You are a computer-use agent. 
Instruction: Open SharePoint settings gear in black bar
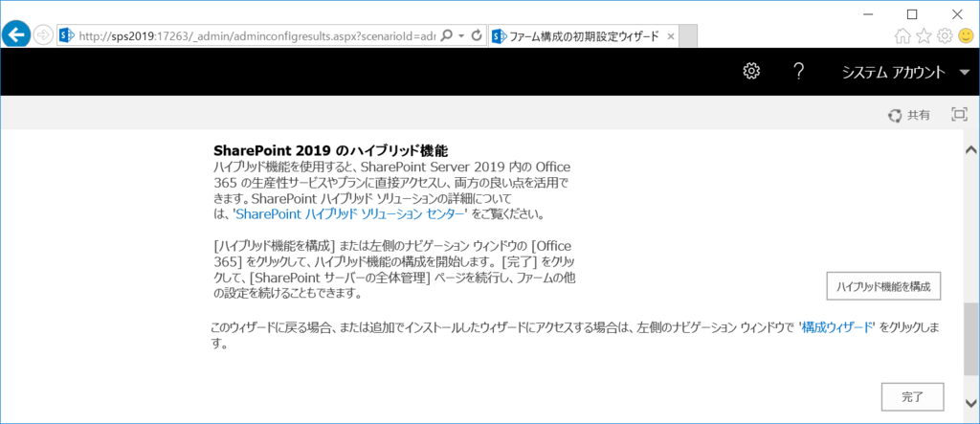[x=750, y=71]
